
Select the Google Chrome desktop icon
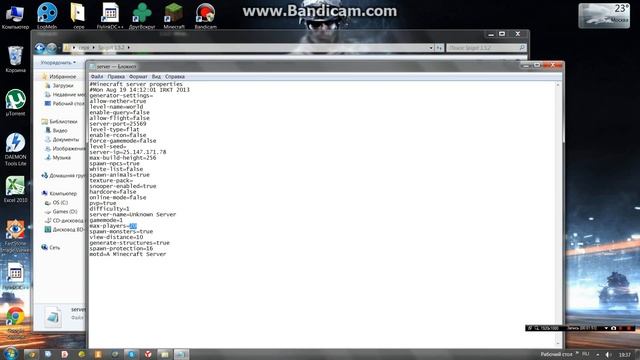point(16,322)
